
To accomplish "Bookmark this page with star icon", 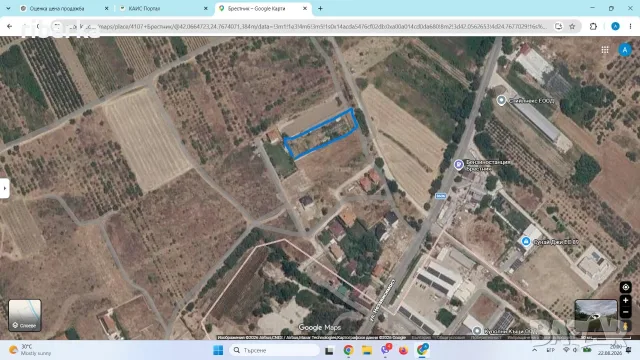I will coord(572,27).
